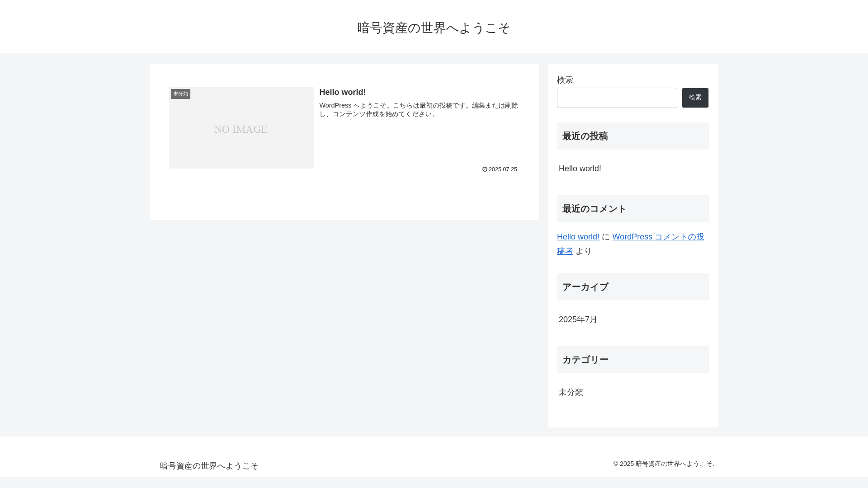Viewport: 868px width, 488px height.
Task: Select the post excerpt beginning WordPress へようこそ
Action: pos(419,110)
